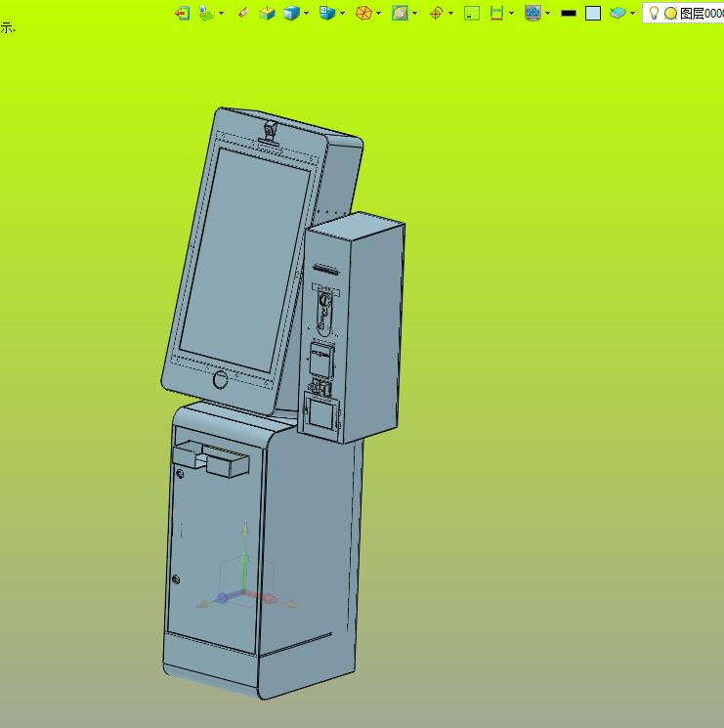The image size is (724, 728).
Task: Select the 图层0000 layer field
Action: (683, 13)
